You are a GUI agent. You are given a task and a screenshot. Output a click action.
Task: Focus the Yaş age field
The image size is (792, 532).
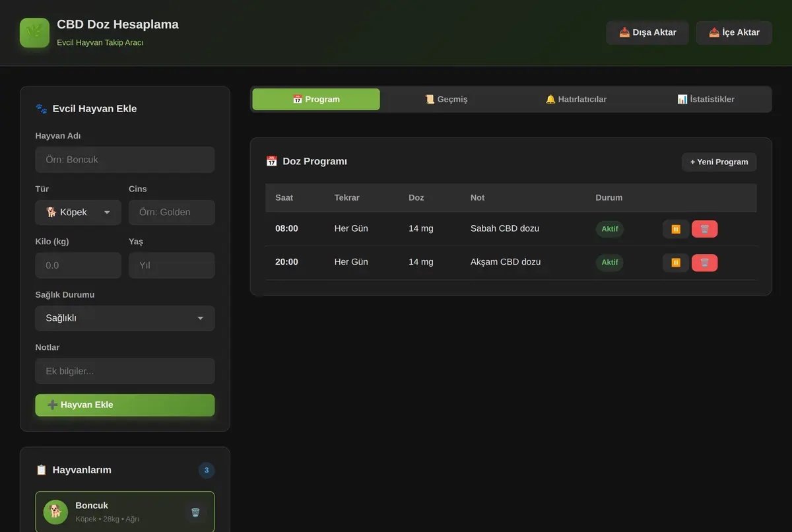pyautogui.click(x=172, y=265)
